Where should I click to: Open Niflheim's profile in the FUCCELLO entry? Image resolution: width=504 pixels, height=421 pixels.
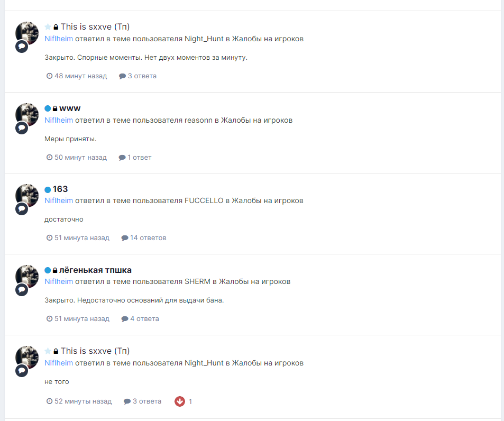point(59,200)
